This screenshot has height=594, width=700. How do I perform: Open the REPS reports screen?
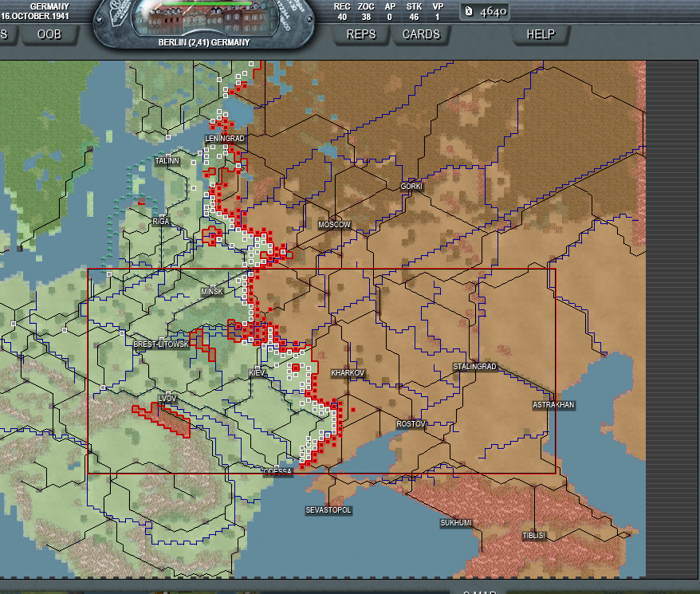[x=361, y=34]
